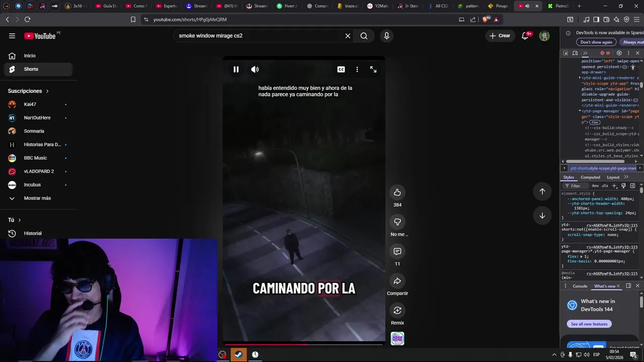Open the Brave Shields lion icon
Image resolution: width=644 pixels, height=362 pixels.
click(485, 19)
